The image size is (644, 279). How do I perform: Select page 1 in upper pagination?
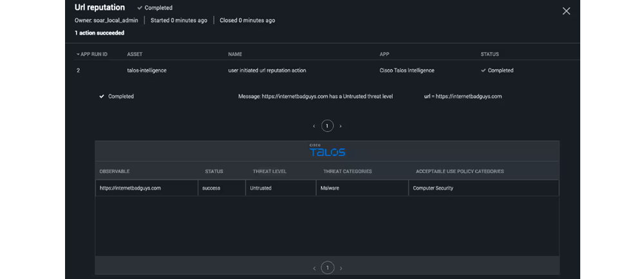coord(327,126)
